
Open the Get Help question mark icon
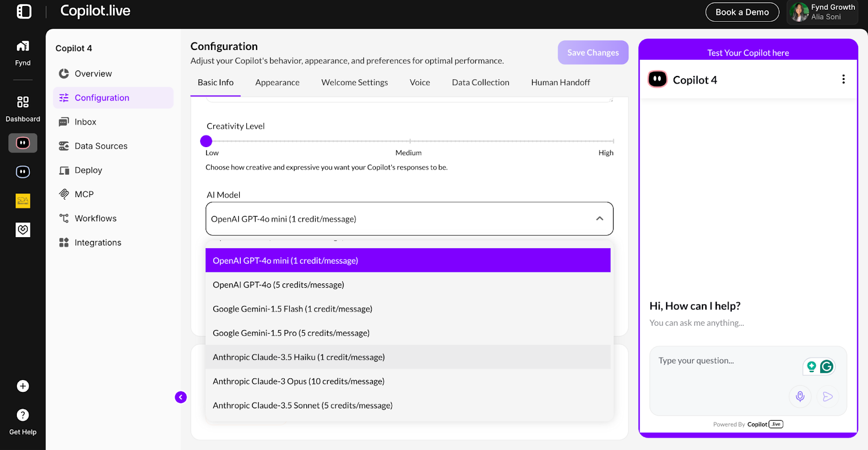(23, 415)
